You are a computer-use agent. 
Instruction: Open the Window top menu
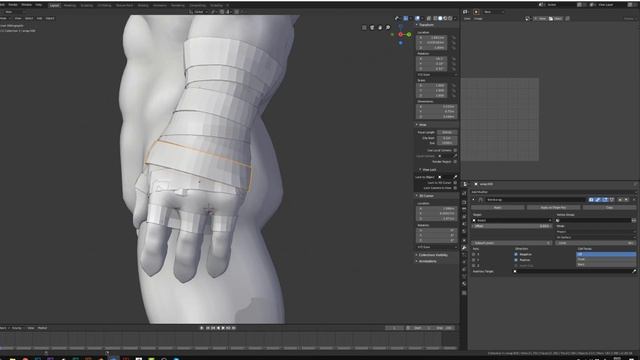[27, 5]
